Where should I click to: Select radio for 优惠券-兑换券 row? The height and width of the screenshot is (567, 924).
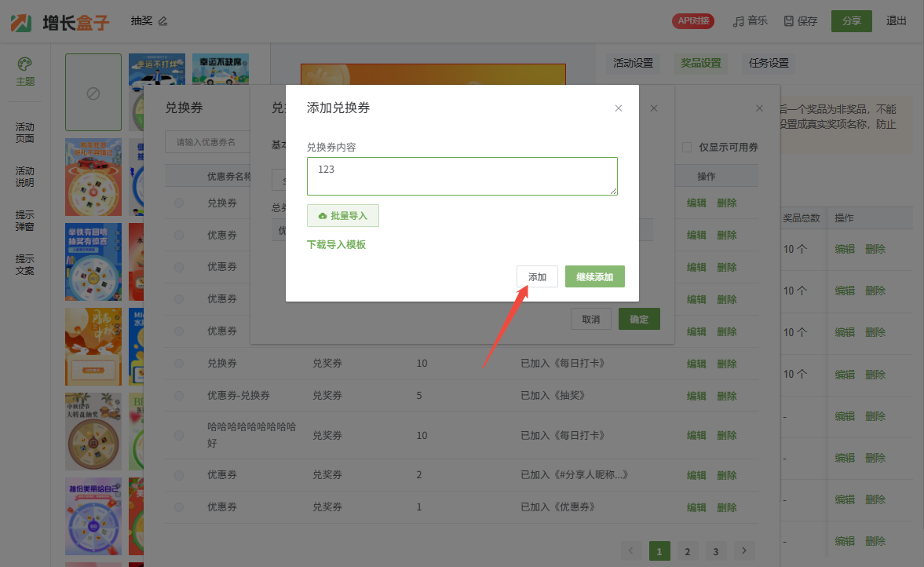(179, 396)
